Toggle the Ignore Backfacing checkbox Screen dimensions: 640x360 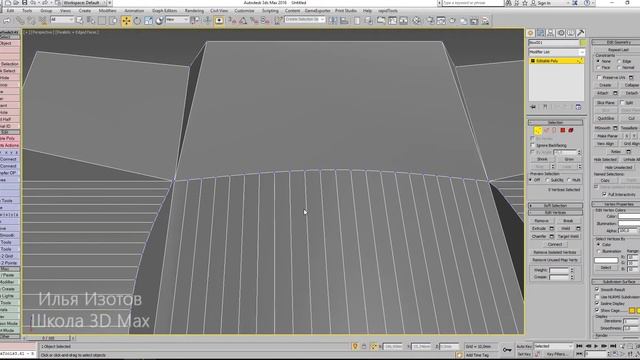[533, 145]
